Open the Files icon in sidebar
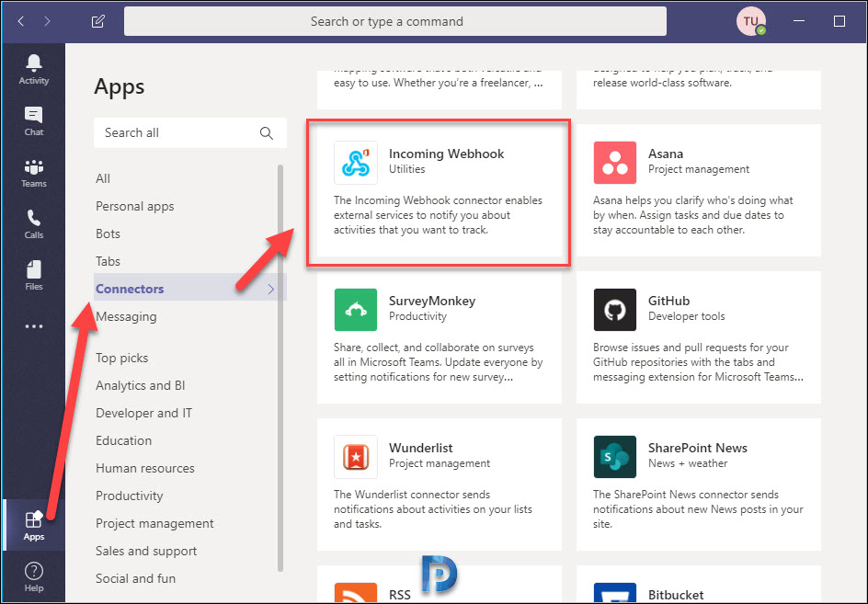 pos(34,269)
